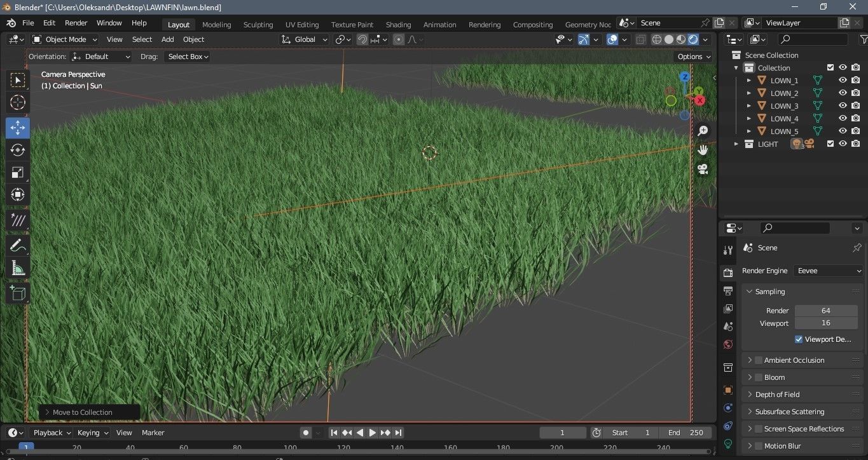Open the Object properties tab
The width and height of the screenshot is (868, 460).
tap(728, 390)
